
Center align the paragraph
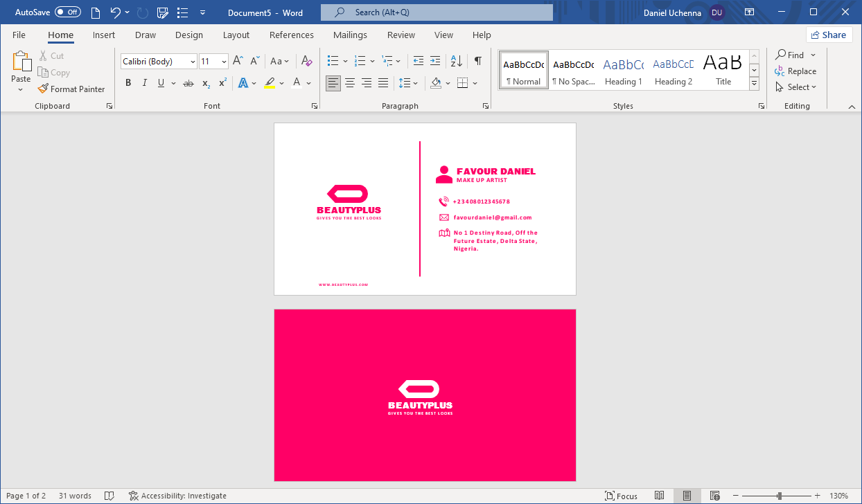[x=349, y=82]
